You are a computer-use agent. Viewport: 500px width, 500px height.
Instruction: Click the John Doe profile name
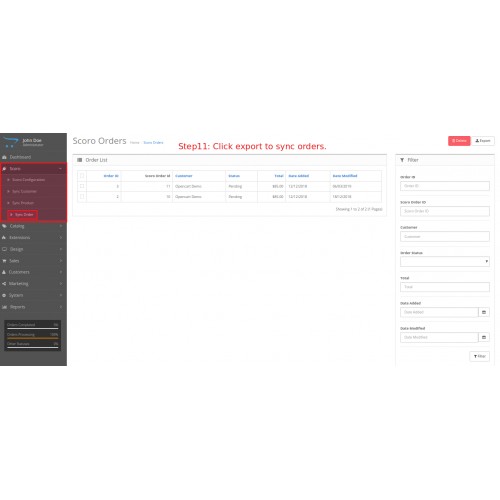click(32, 140)
